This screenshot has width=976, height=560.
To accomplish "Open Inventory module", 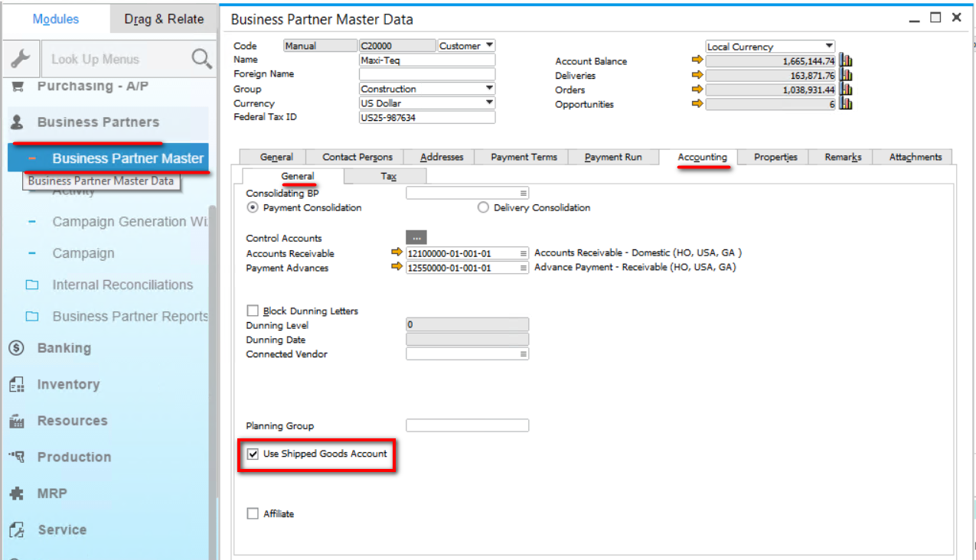I will click(68, 385).
